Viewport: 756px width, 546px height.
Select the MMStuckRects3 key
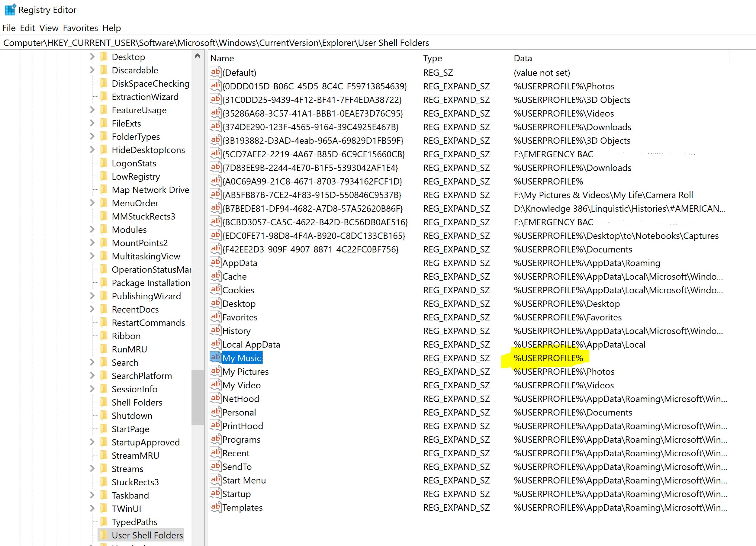tap(143, 216)
